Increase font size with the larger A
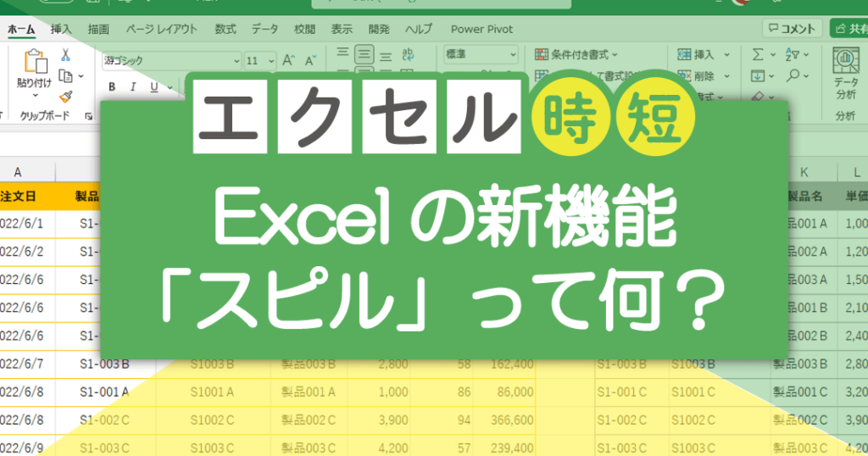 [x=288, y=60]
